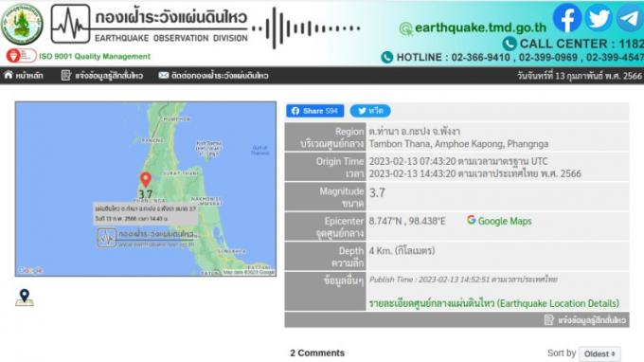Click the earthquake info popup on map
Image resolution: width=644 pixels, height=362 pixels.
point(146,213)
